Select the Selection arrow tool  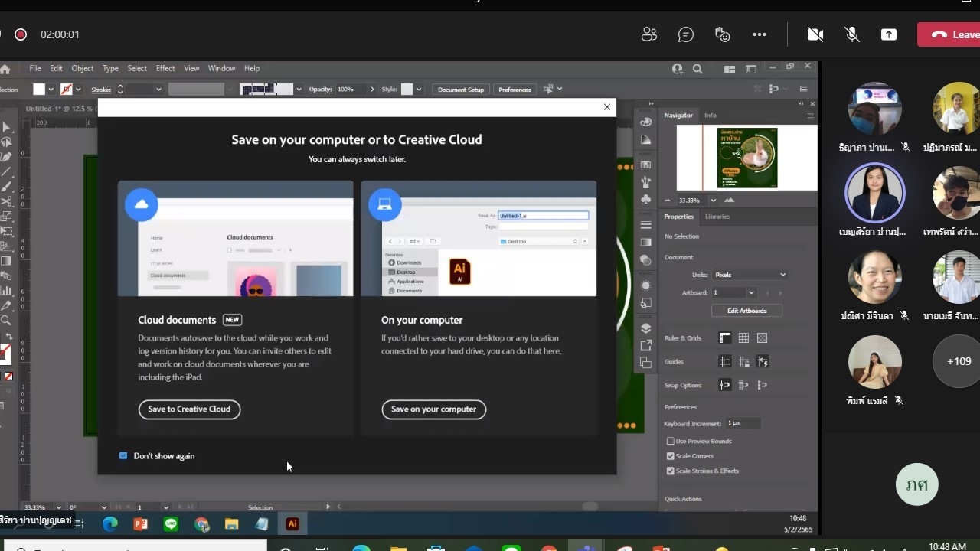(7, 127)
